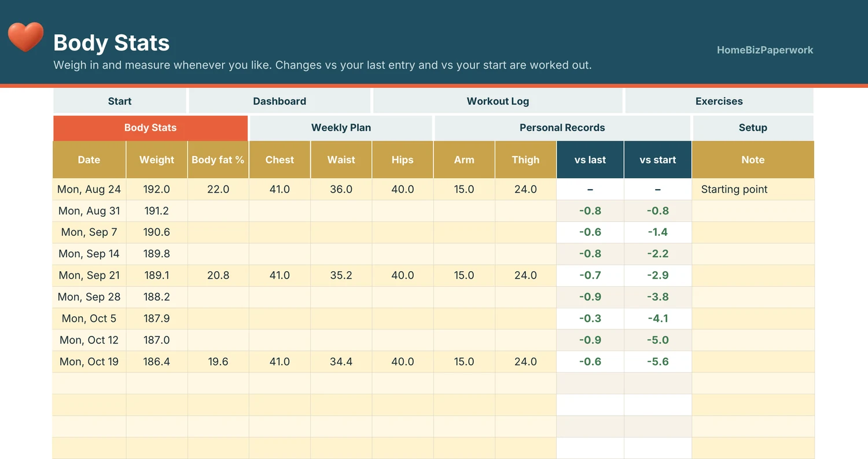Image resolution: width=868 pixels, height=459 pixels.
Task: Click the 190.6 weight cell
Action: [x=157, y=232]
